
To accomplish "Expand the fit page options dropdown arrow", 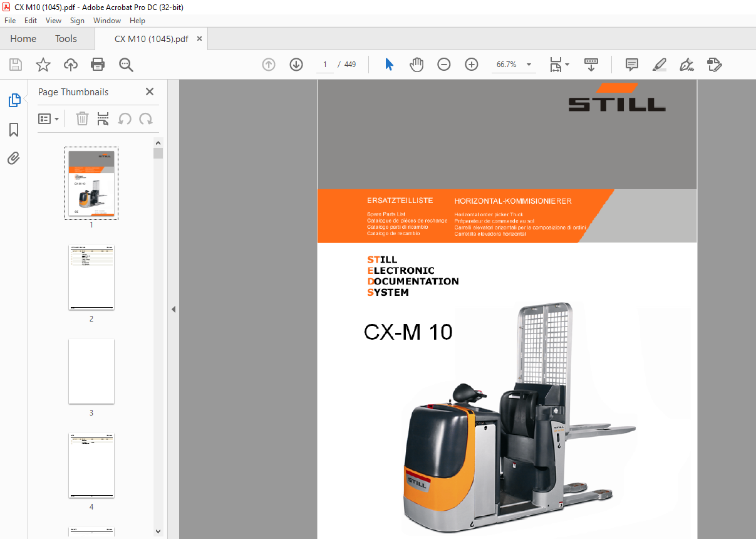I will coord(567,65).
